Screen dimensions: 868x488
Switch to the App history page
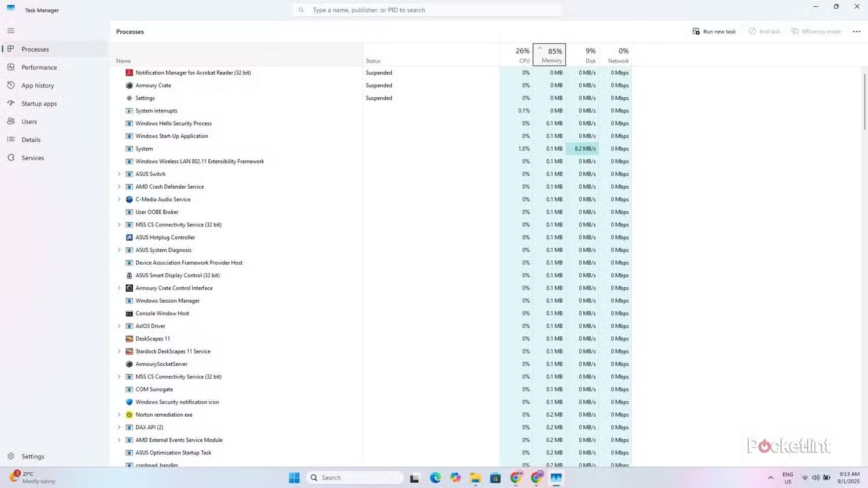point(54,85)
